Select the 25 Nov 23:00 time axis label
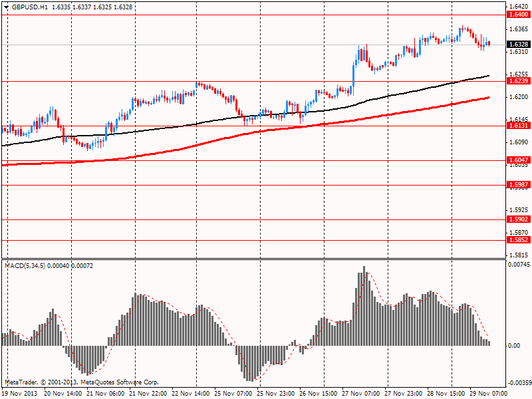Screen dimensions: 532x399 point(276,394)
